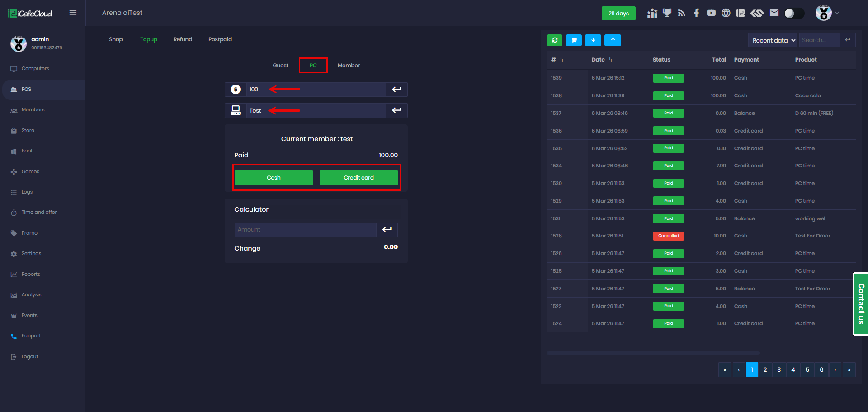Screen dimensions: 868x412
Task: Switch to the Refund tab
Action: (x=183, y=39)
